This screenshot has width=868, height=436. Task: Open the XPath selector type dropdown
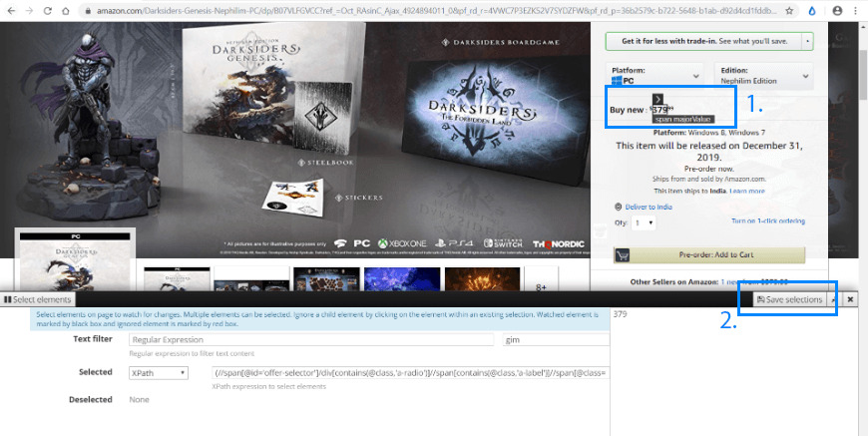coord(159,372)
